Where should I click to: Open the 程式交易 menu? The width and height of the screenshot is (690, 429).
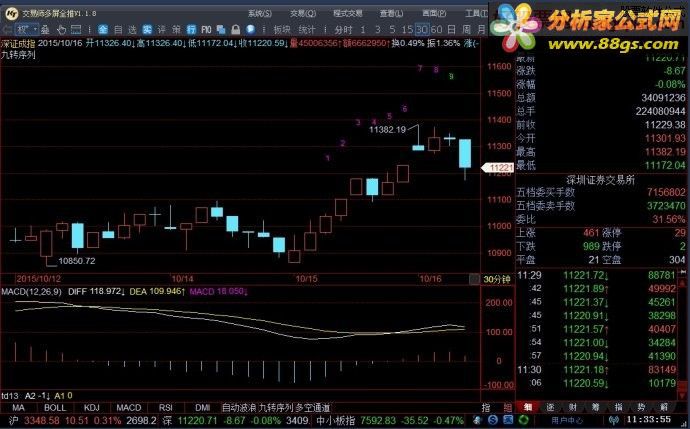[x=348, y=13]
